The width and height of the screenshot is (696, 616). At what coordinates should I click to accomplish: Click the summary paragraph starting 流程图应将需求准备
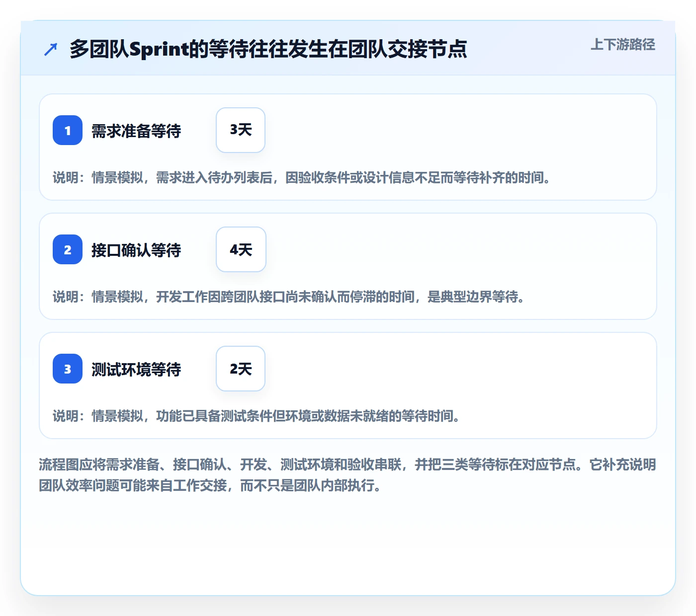tap(348, 475)
